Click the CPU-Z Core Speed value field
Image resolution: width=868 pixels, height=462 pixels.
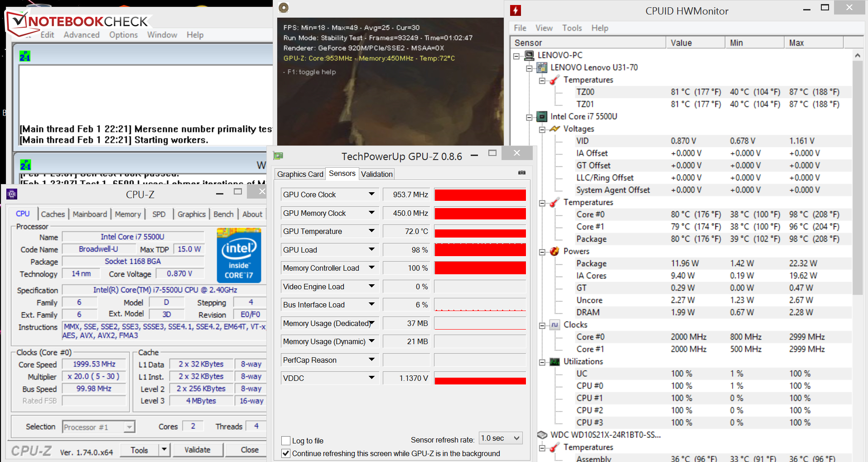tap(94, 364)
